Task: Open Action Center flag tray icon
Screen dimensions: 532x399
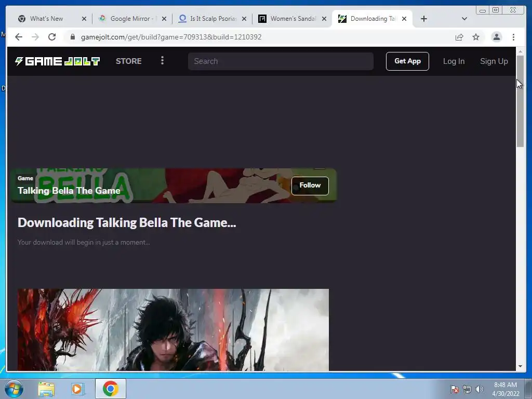Action: [x=455, y=389]
